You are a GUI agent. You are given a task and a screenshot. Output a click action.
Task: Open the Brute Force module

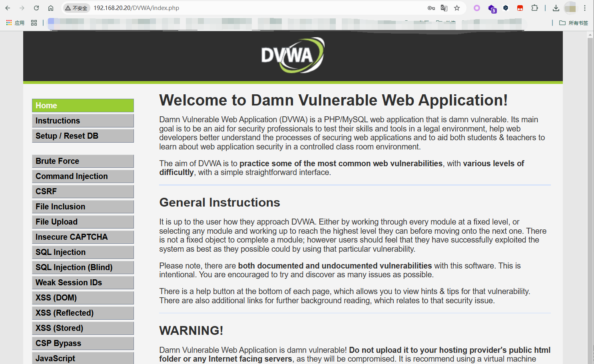coord(83,161)
